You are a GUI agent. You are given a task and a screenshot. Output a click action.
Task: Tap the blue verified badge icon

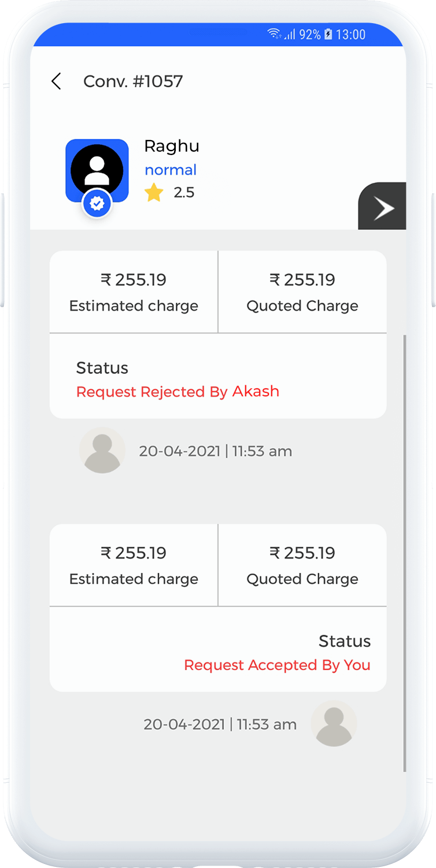click(97, 204)
